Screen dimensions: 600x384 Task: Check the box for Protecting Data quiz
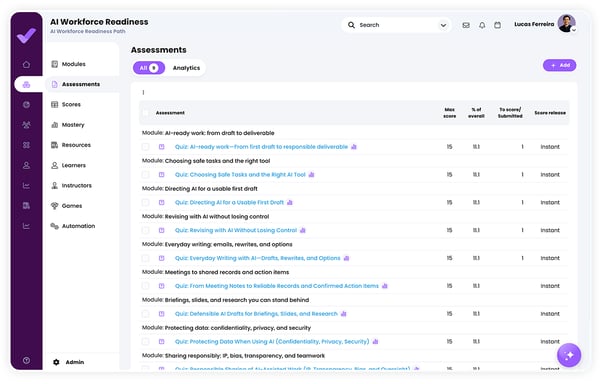click(145, 342)
